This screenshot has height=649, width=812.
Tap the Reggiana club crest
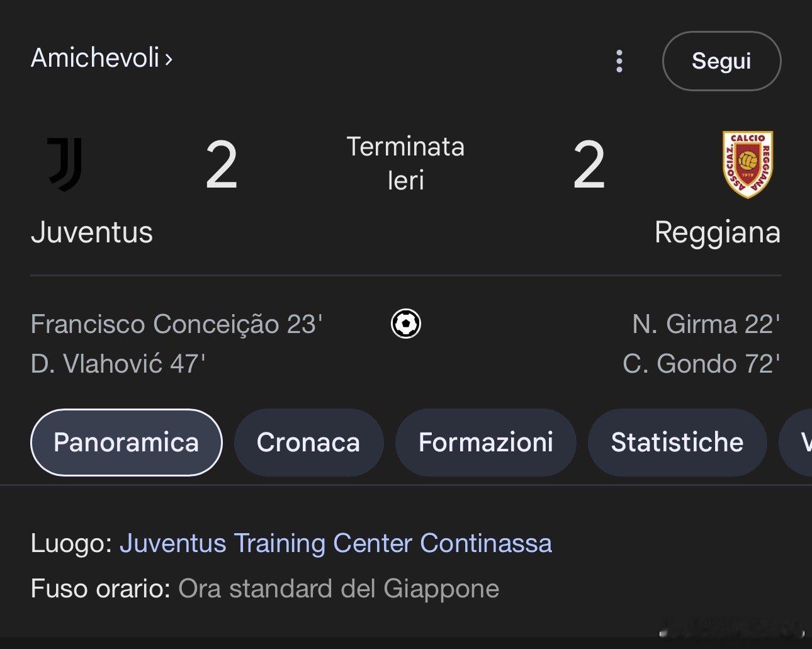pyautogui.click(x=748, y=164)
